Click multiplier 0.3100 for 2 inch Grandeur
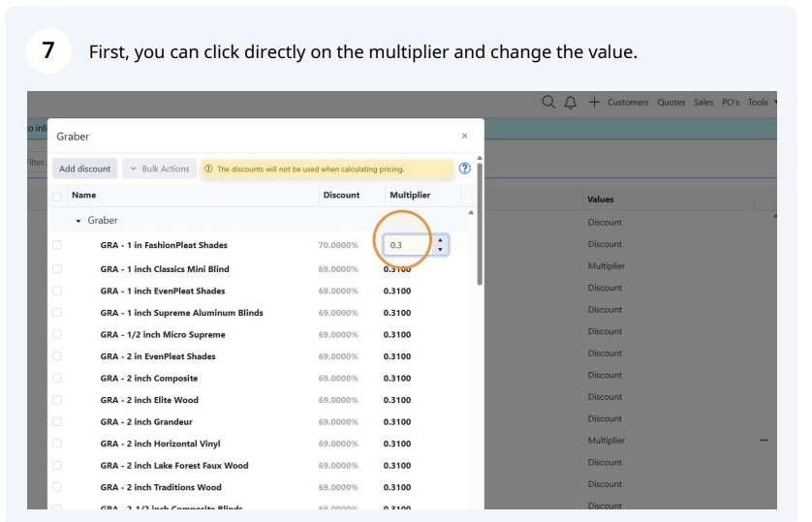Screen dimensions: 812x522 tap(397, 421)
